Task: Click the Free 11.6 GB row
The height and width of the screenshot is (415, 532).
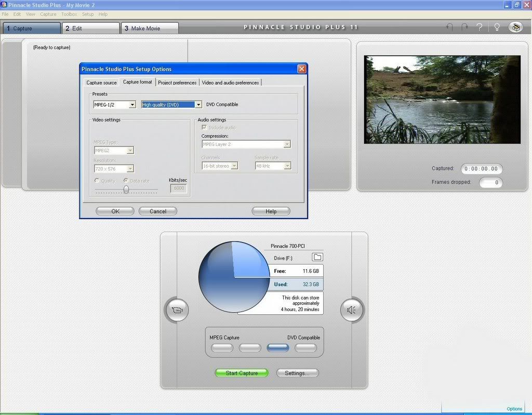Action: (297, 271)
